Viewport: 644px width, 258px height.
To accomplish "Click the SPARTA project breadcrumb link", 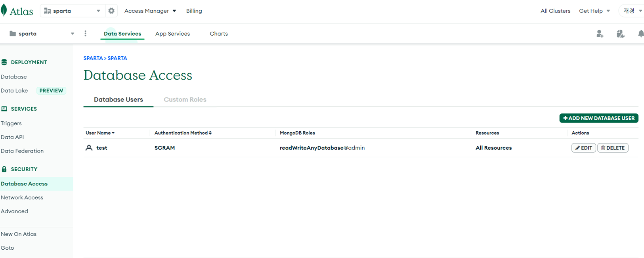I will [117, 58].
